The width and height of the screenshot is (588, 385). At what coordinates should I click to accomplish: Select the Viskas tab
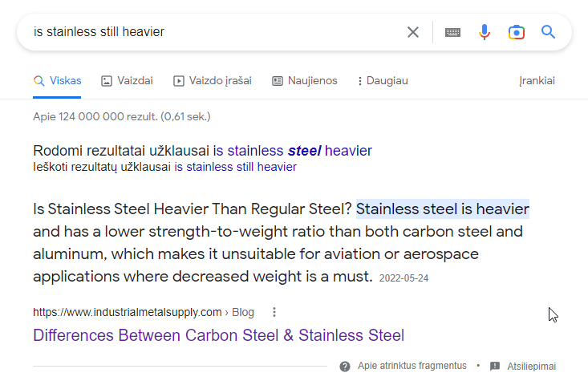(x=57, y=81)
